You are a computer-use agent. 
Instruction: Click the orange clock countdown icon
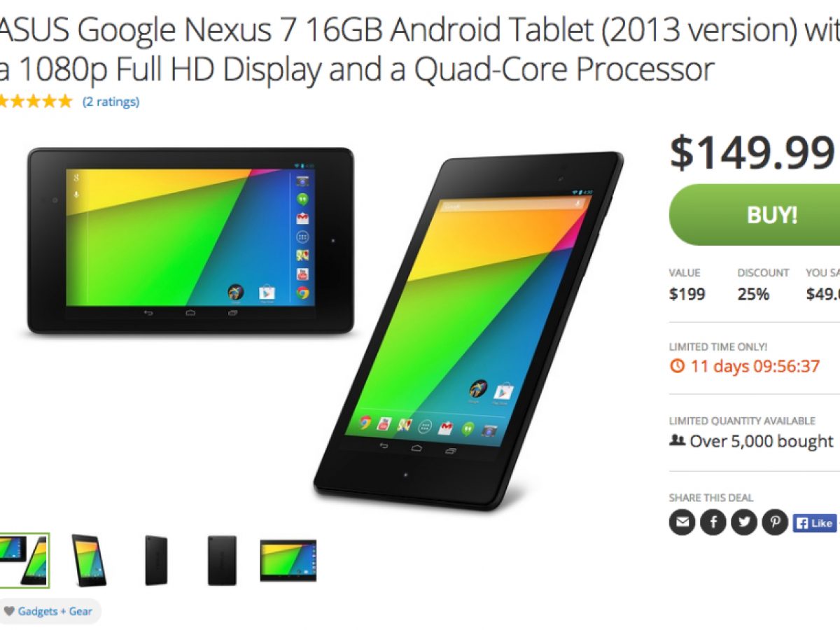[677, 366]
